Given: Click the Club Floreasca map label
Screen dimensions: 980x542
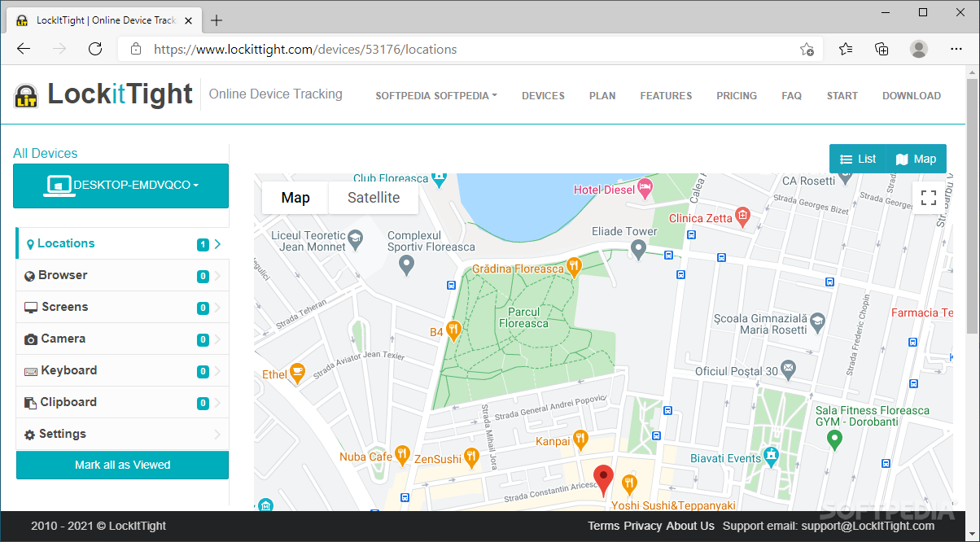Looking at the screenshot, I should (x=391, y=178).
